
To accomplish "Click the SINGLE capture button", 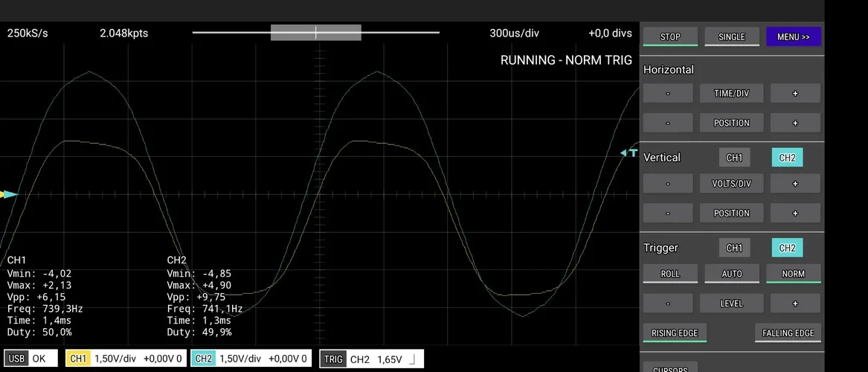I will [732, 37].
